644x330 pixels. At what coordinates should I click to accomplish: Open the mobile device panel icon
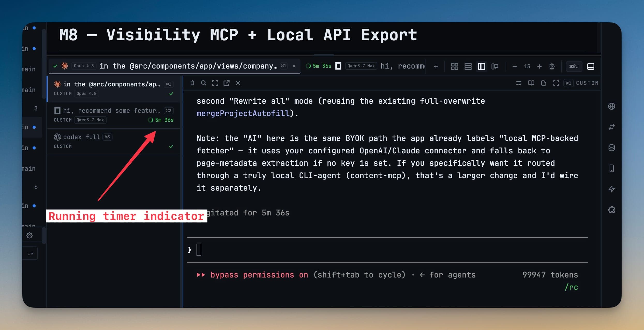click(611, 168)
